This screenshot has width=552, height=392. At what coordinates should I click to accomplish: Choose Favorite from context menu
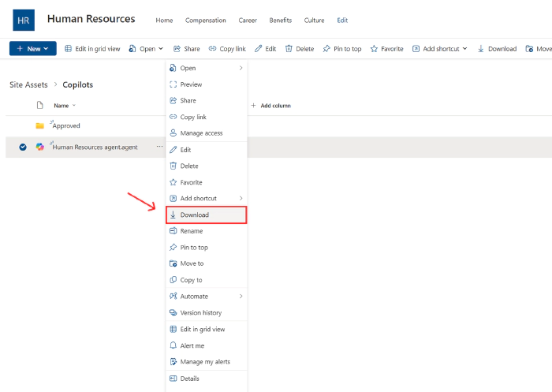(x=207, y=182)
